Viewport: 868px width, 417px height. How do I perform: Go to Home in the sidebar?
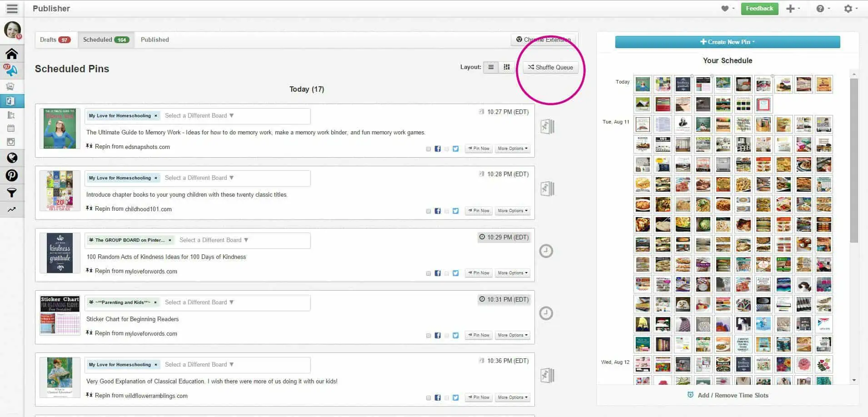(12, 54)
